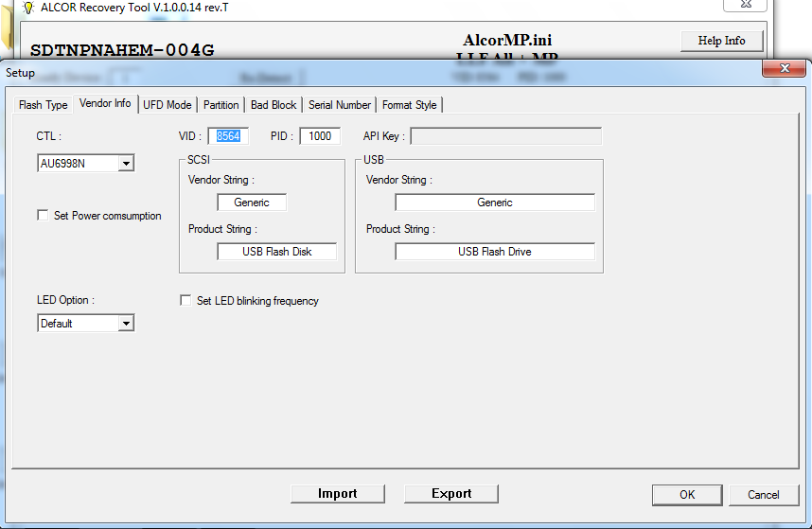Enable Set Power consumption checkbox
Screen dimensions: 812x529
click(x=43, y=215)
